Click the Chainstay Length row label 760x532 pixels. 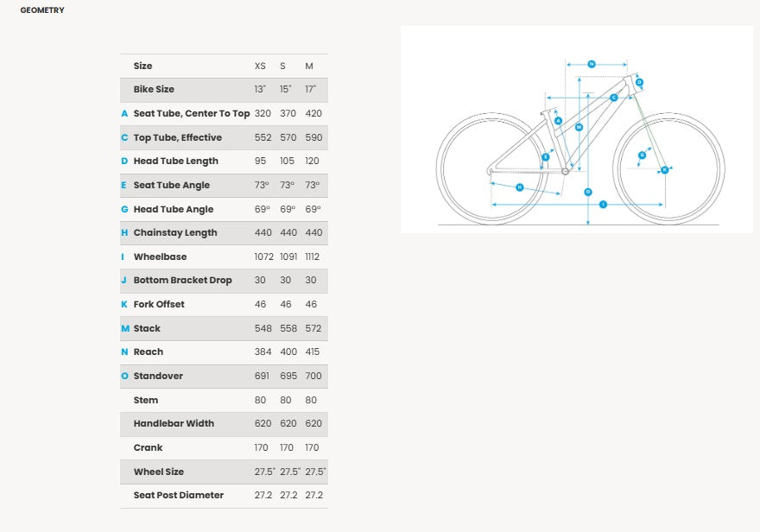pos(175,232)
